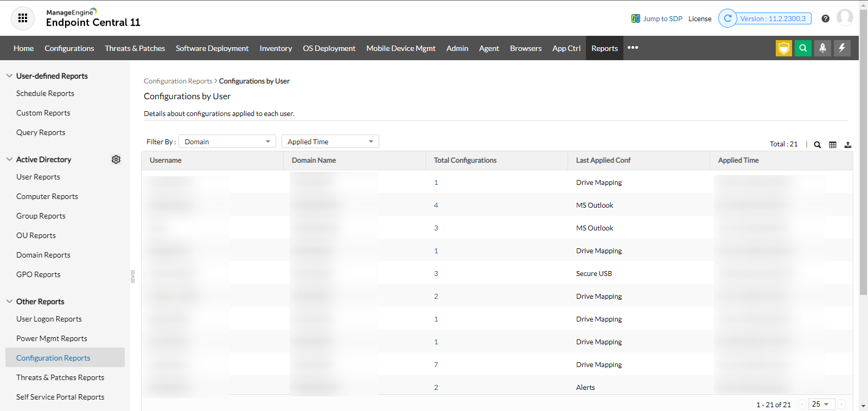
Task: Click the yellow shield icon in navbar
Action: click(783, 48)
